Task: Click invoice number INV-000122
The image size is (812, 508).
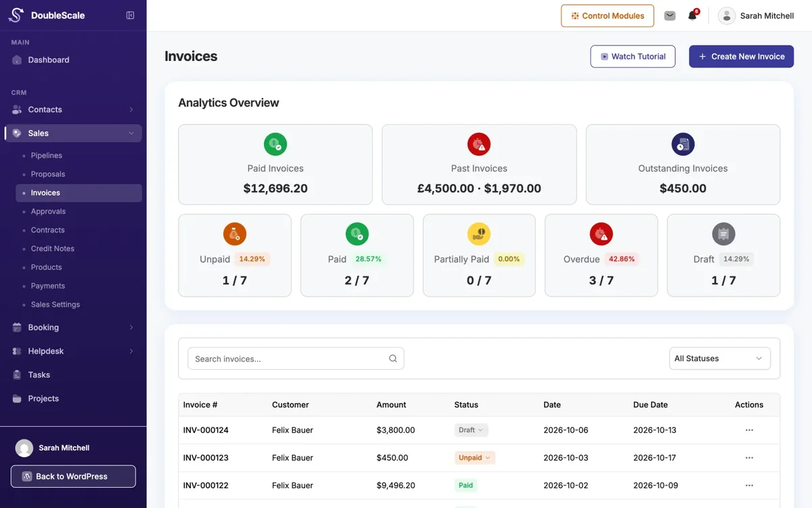Action: pos(206,486)
